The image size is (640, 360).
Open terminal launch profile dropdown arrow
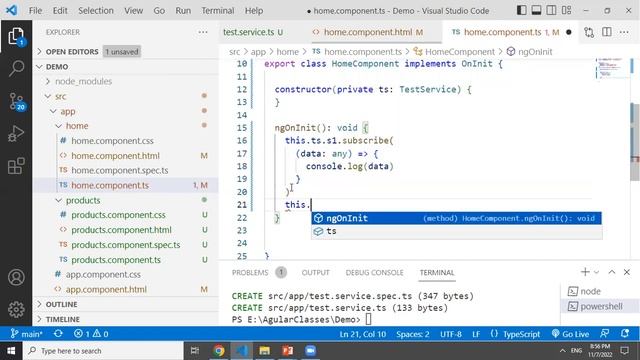(596, 272)
